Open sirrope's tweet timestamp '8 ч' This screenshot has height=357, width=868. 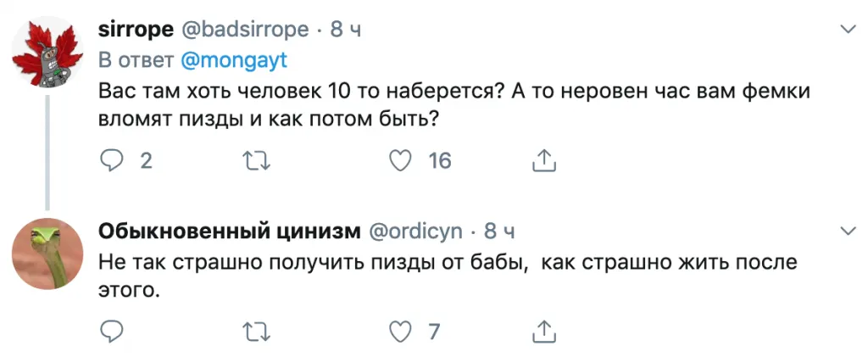(346, 31)
